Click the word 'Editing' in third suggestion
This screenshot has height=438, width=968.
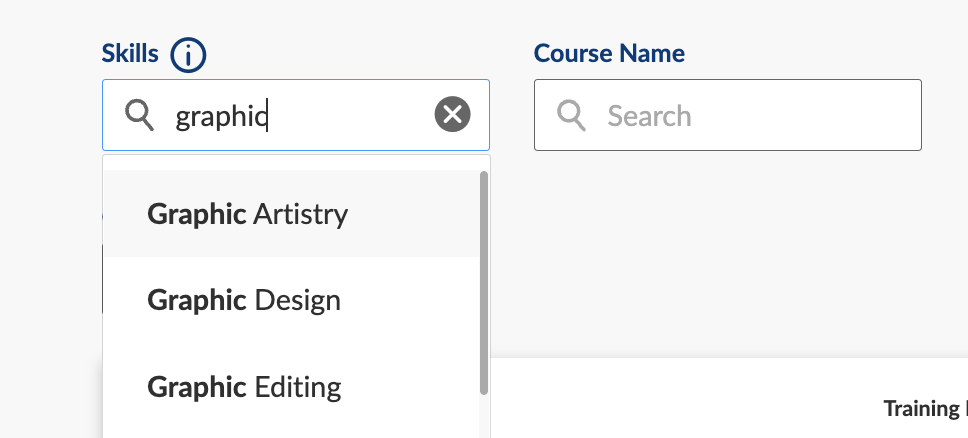coord(297,386)
